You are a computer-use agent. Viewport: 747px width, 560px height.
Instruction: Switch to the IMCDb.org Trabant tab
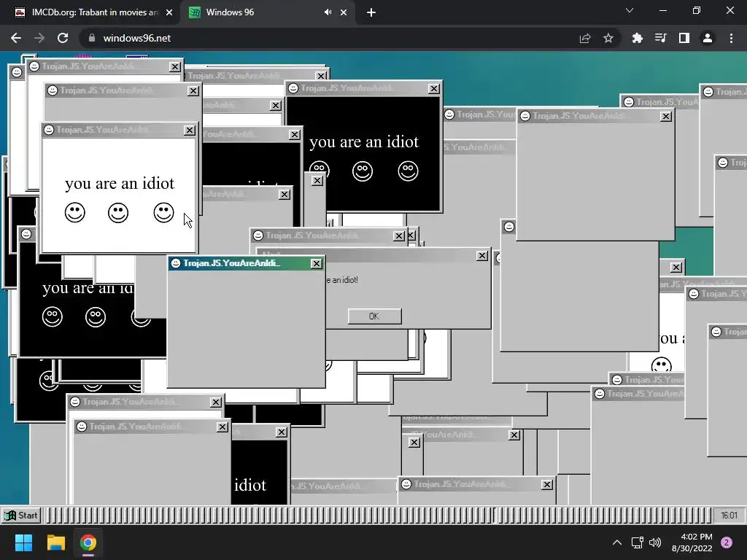[x=94, y=12]
